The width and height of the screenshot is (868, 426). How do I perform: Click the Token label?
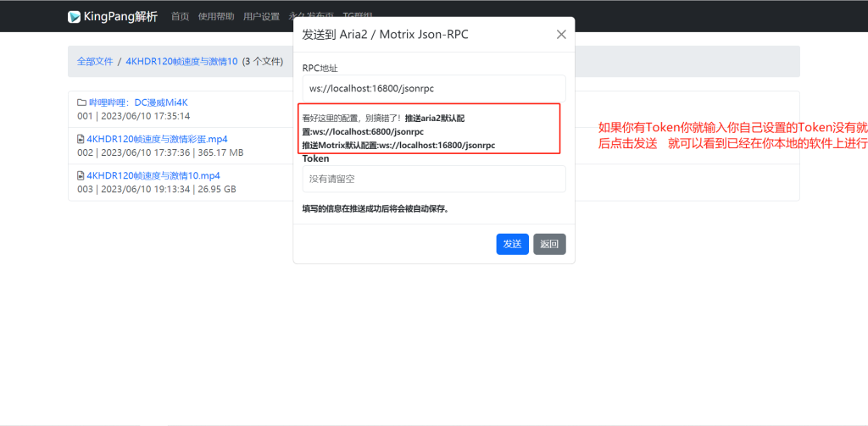point(315,158)
